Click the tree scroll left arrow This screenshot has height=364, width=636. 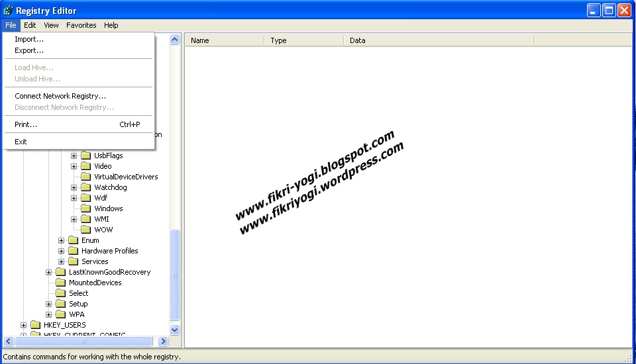click(x=9, y=341)
